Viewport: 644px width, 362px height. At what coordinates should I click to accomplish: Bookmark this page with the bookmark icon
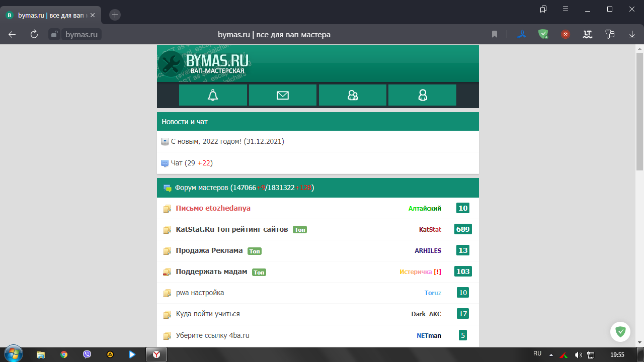(x=495, y=34)
